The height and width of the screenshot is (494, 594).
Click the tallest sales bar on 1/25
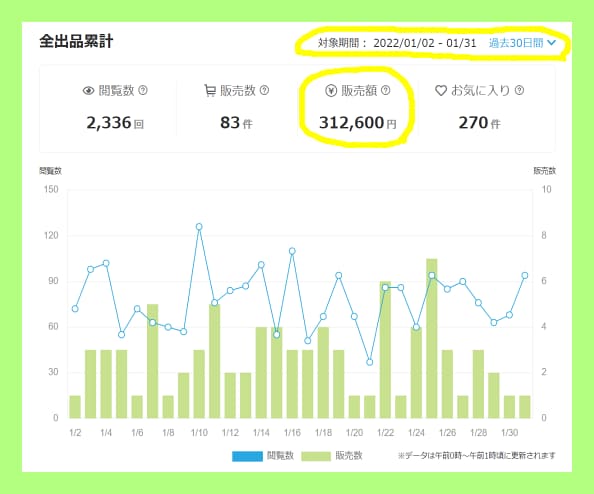tap(432, 338)
